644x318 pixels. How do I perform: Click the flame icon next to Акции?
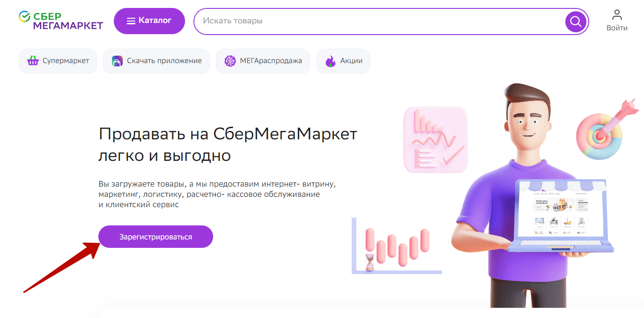pyautogui.click(x=331, y=61)
